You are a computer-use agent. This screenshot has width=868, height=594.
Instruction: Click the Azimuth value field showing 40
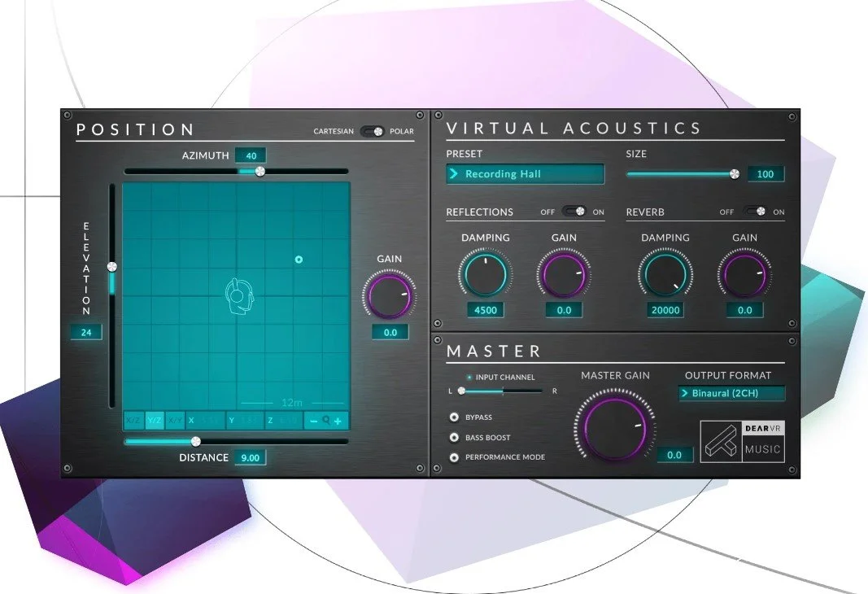pos(251,155)
